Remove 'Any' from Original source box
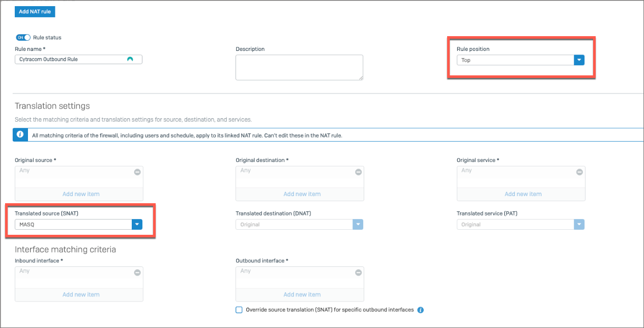The image size is (644, 328). (137, 172)
